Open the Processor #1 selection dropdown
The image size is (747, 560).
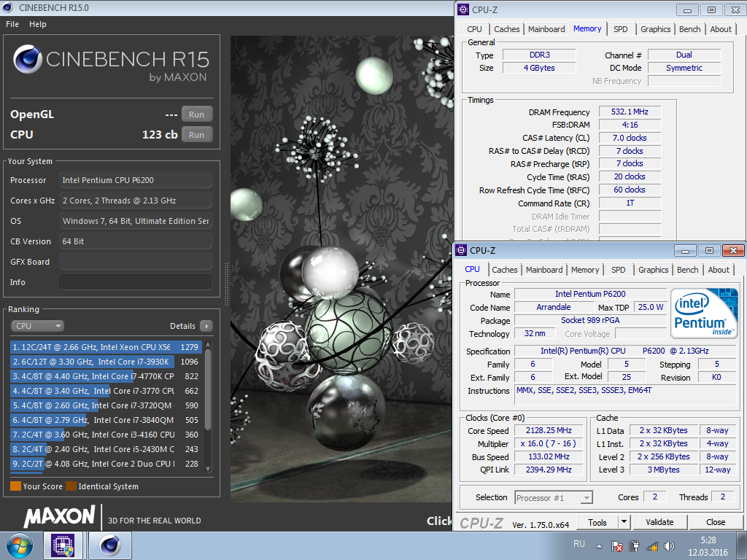click(554, 497)
